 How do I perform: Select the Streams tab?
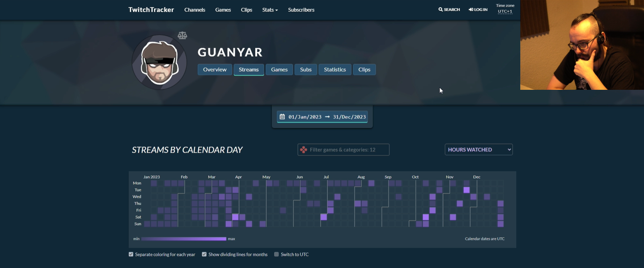[249, 69]
